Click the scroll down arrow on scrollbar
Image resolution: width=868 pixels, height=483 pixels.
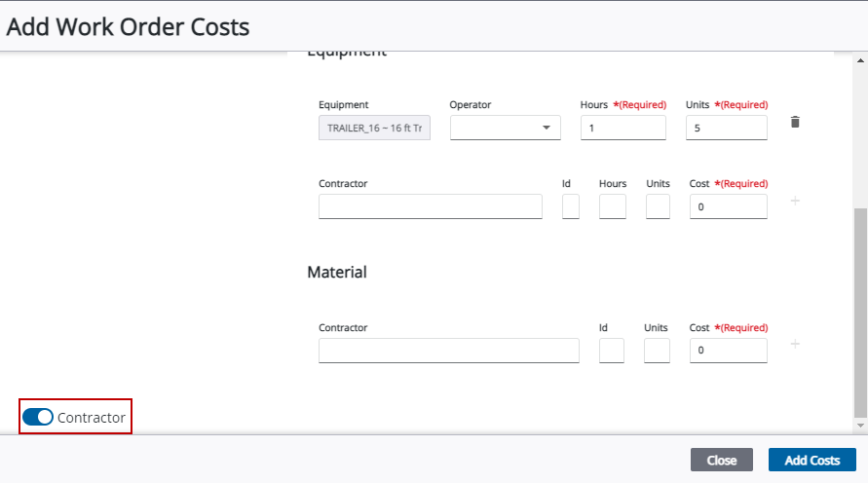(x=859, y=426)
